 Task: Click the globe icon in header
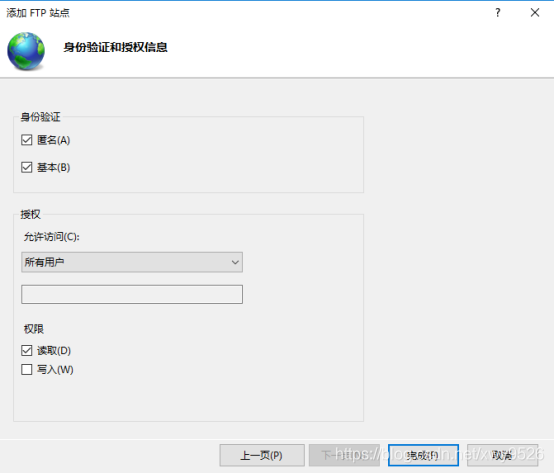pyautogui.click(x=26, y=51)
